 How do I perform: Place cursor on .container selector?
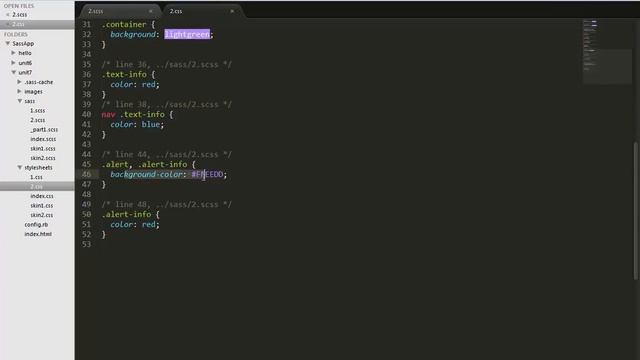click(x=124, y=24)
